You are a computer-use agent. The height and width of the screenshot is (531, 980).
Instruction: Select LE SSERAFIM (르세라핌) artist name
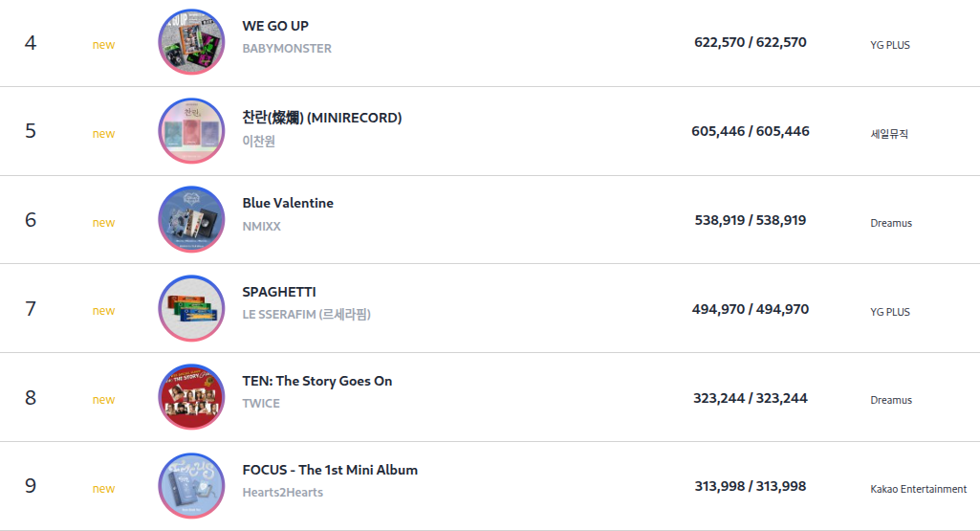306,315
